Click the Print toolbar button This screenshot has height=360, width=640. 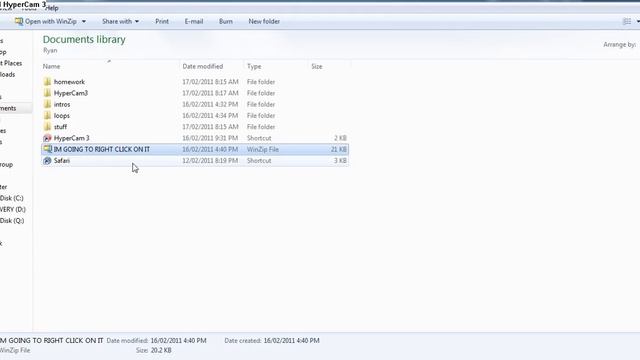[162, 21]
